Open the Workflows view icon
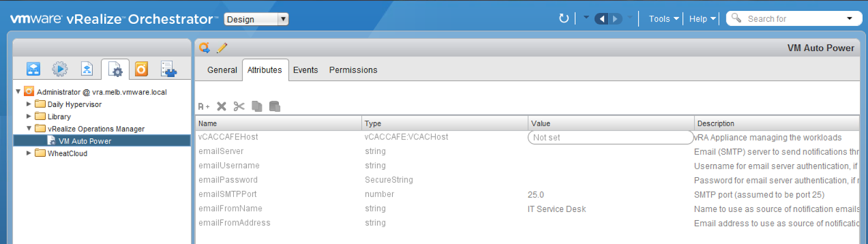Screen dimensions: 868x244 pos(33,69)
